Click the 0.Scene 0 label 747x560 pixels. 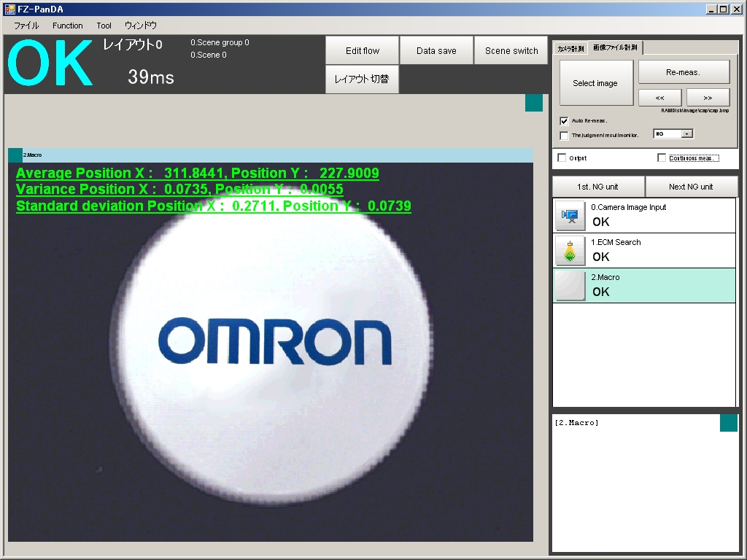click(x=208, y=55)
